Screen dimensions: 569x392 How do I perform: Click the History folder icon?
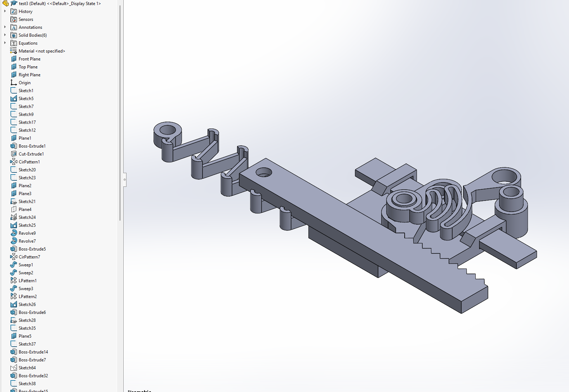14,12
